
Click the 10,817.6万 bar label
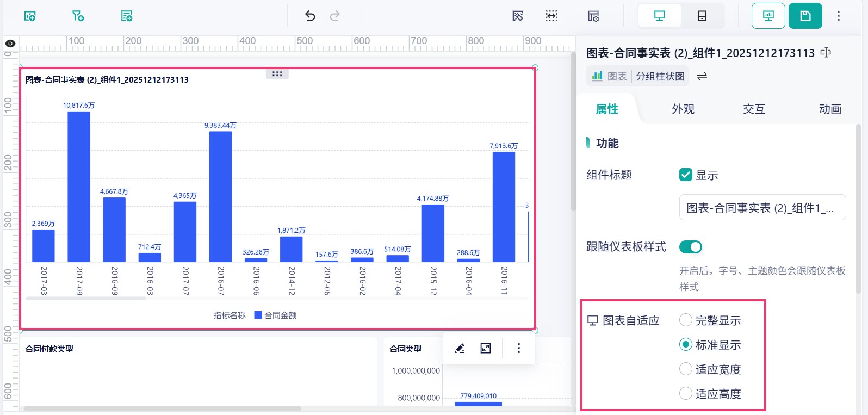[79, 106]
